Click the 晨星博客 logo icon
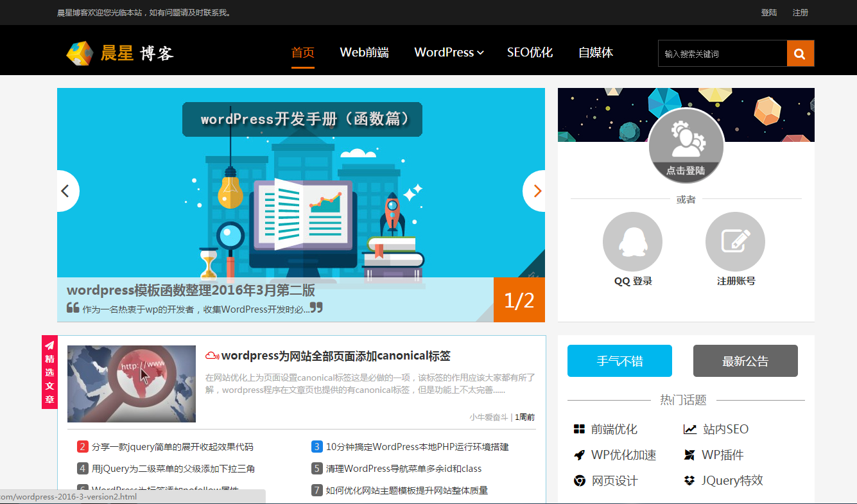Image resolution: width=857 pixels, height=504 pixels. click(x=80, y=53)
